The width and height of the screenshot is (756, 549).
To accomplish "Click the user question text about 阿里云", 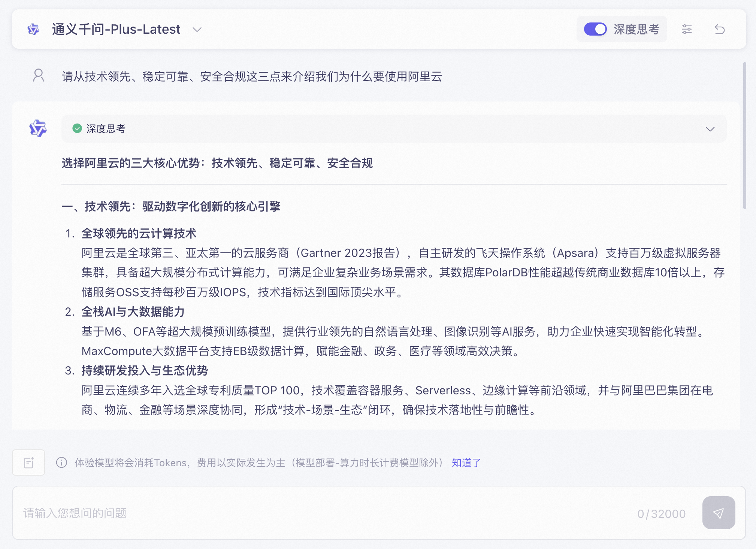I will click(x=252, y=76).
